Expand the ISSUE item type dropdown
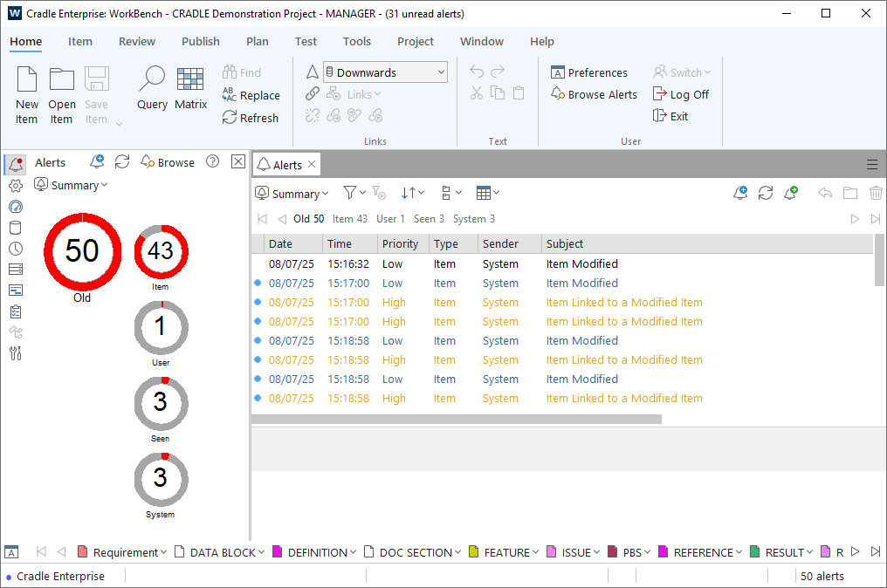Viewport: 887px width, 588px height. tap(596, 552)
